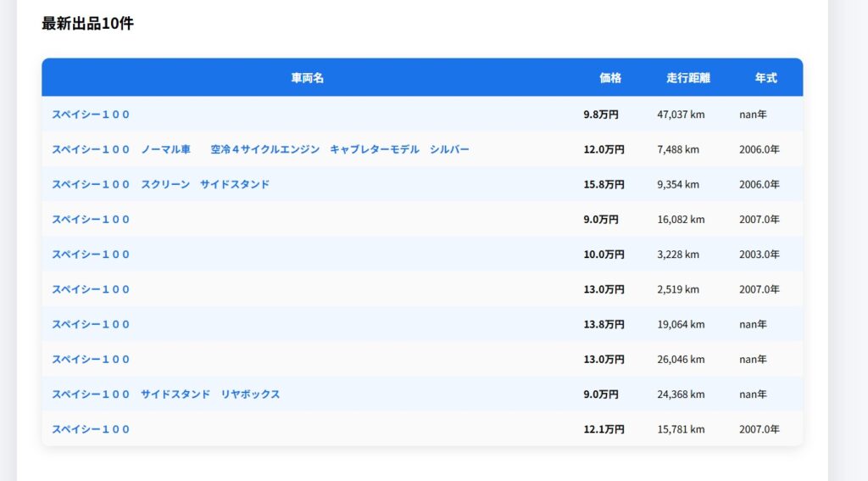Click the 47,037 km mileage cell
The image size is (868, 481).
(x=681, y=115)
